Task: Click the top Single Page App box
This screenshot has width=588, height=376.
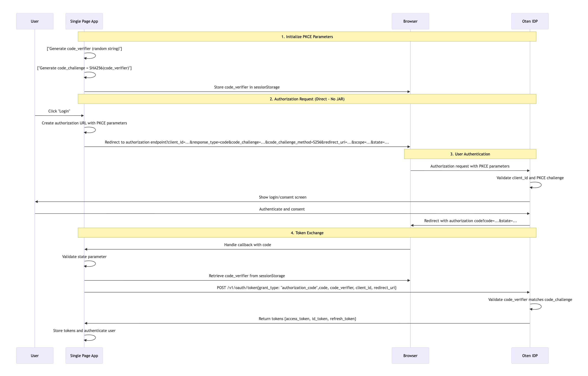Action: [84, 21]
